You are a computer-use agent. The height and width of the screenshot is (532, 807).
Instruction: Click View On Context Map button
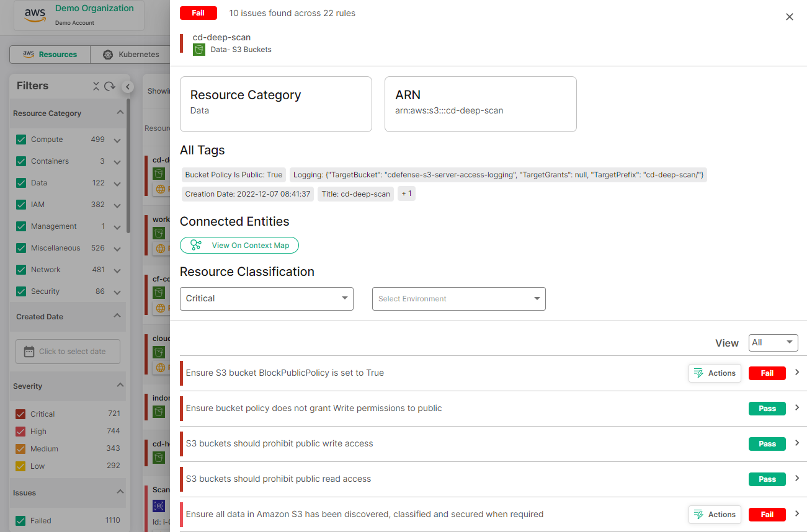(239, 246)
